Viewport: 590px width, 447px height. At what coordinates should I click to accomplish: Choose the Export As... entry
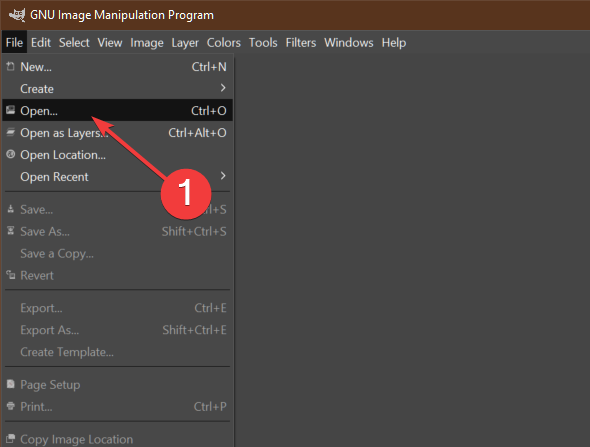click(x=117, y=330)
